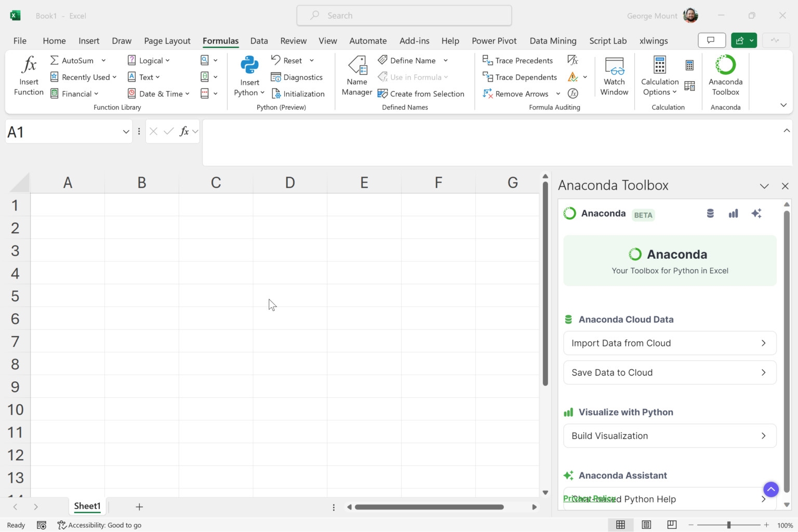Image resolution: width=798 pixels, height=532 pixels.
Task: Expand the AutoSum dropdown arrow
Action: click(104, 61)
